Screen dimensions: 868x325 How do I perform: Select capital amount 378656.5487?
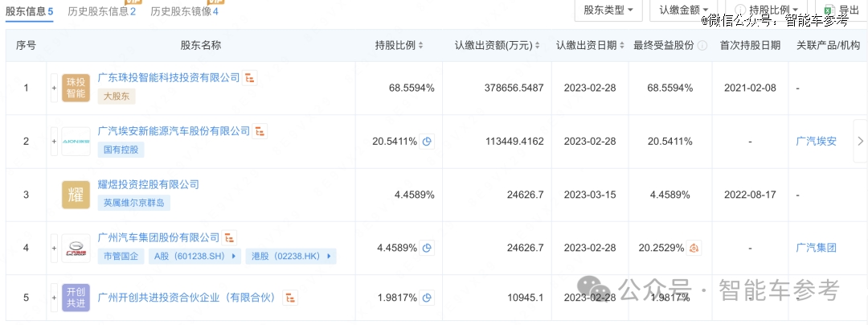pos(514,88)
